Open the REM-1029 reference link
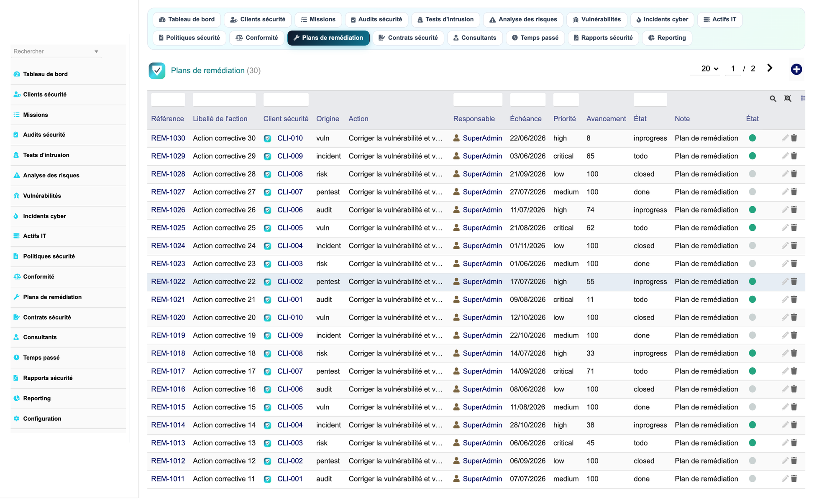This screenshot has height=504, width=814. point(168,156)
